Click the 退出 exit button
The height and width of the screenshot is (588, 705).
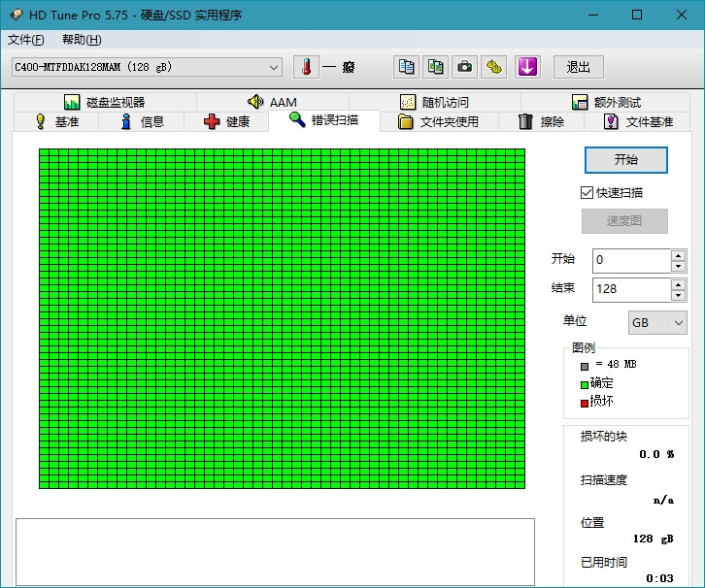[579, 67]
